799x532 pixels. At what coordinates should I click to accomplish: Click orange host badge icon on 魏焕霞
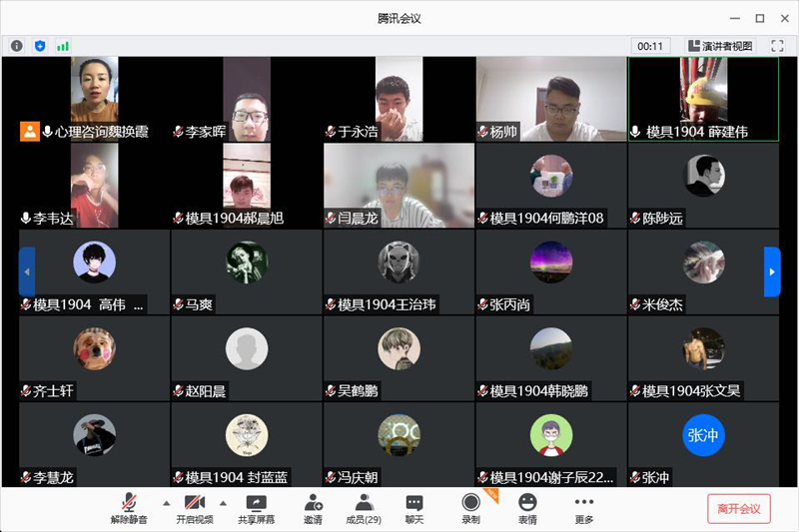coord(30,132)
